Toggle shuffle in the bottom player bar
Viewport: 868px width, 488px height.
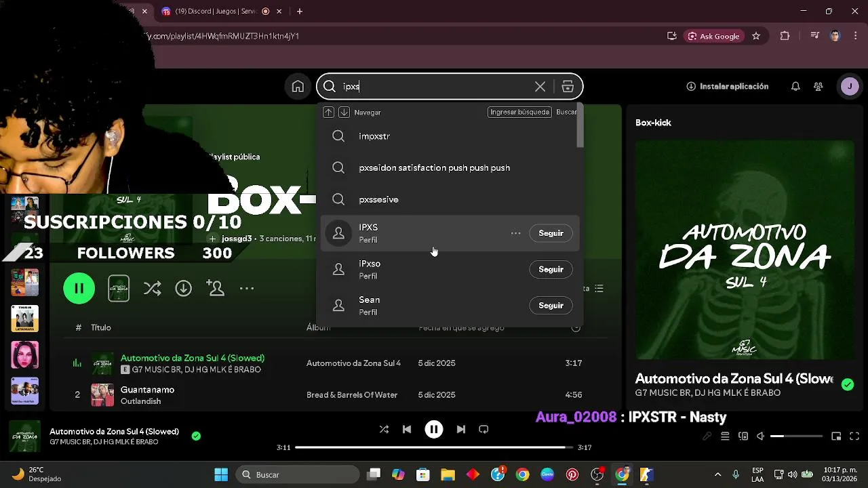click(x=384, y=429)
